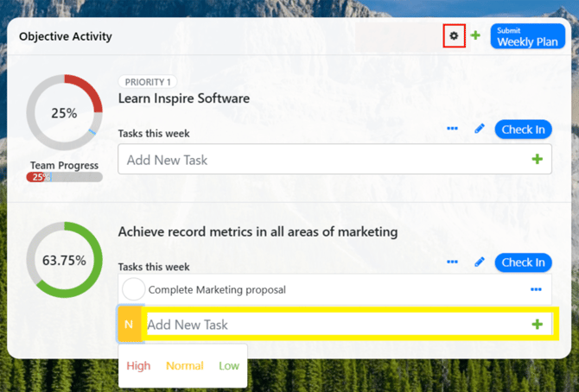This screenshot has width=579, height=392.
Task: Edit the marketing metrics objective with pencil
Action: point(480,262)
